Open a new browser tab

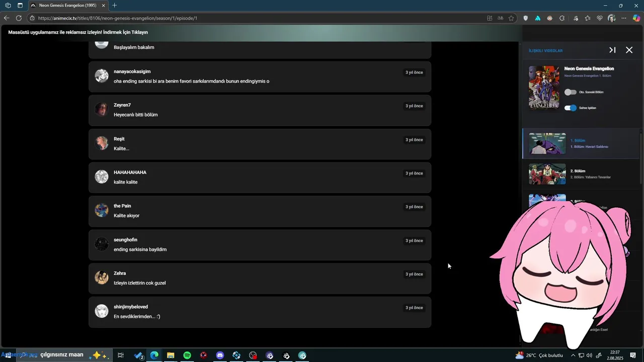pos(114,6)
